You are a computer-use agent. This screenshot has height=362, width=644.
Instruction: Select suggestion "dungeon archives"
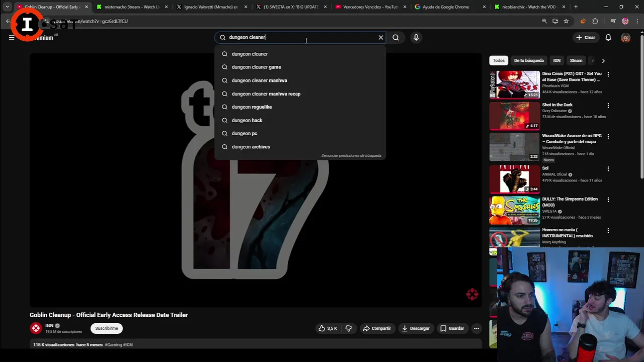tap(300, 147)
